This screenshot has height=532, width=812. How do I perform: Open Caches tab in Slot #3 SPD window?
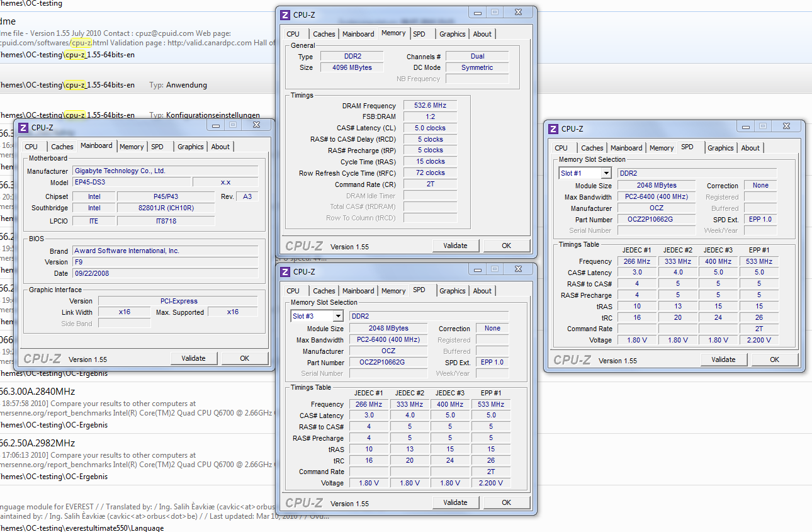click(324, 291)
